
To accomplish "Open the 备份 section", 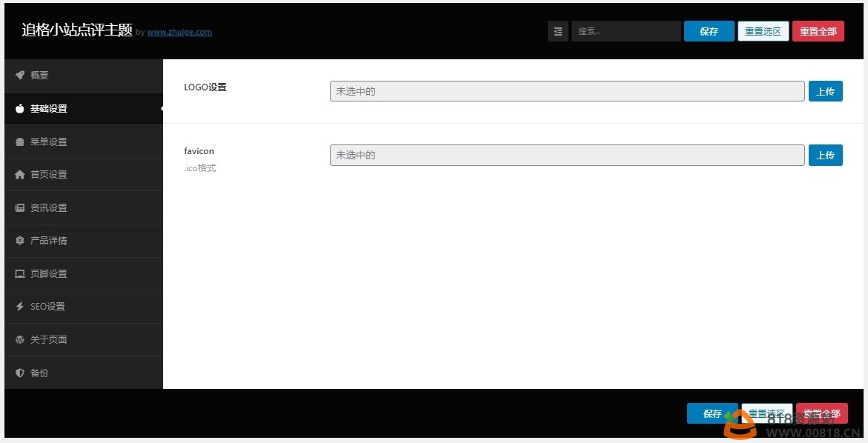I will coord(84,373).
